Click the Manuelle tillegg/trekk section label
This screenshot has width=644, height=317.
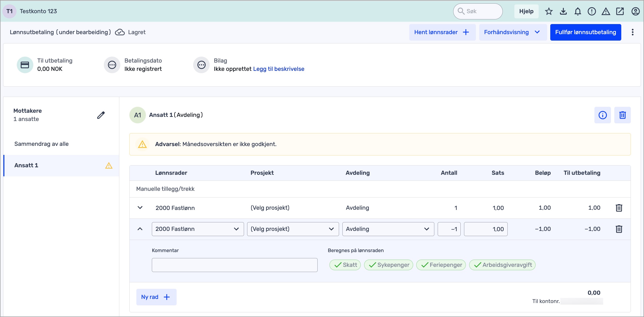165,189
